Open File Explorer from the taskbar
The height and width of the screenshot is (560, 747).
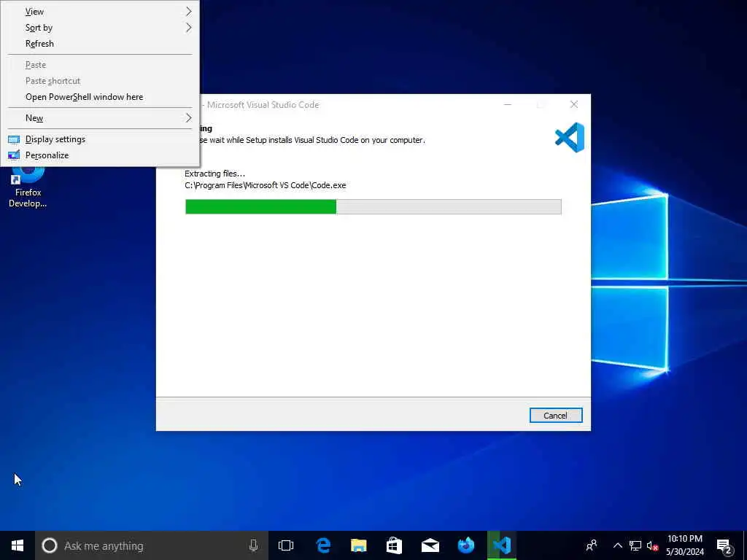pos(359,545)
